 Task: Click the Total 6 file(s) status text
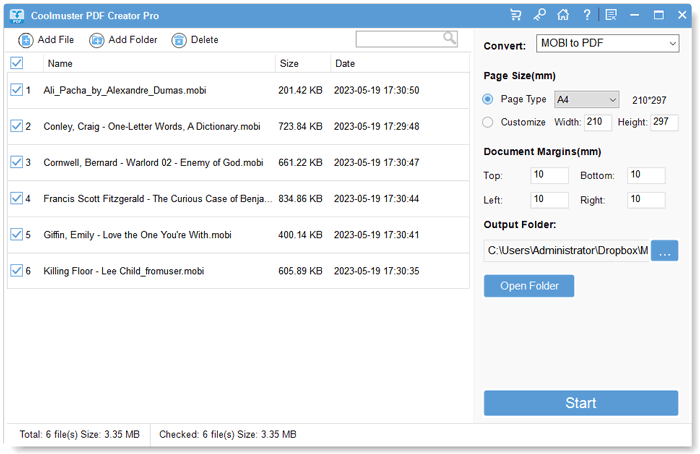point(79,434)
